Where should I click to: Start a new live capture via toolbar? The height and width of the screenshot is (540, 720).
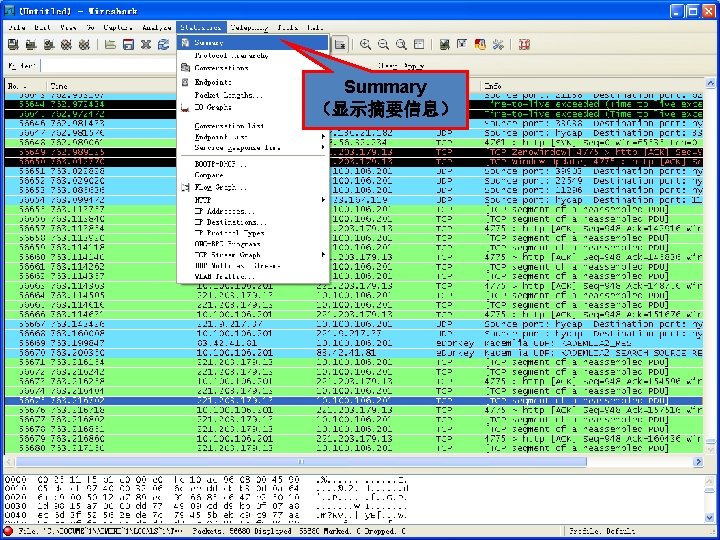49,45
